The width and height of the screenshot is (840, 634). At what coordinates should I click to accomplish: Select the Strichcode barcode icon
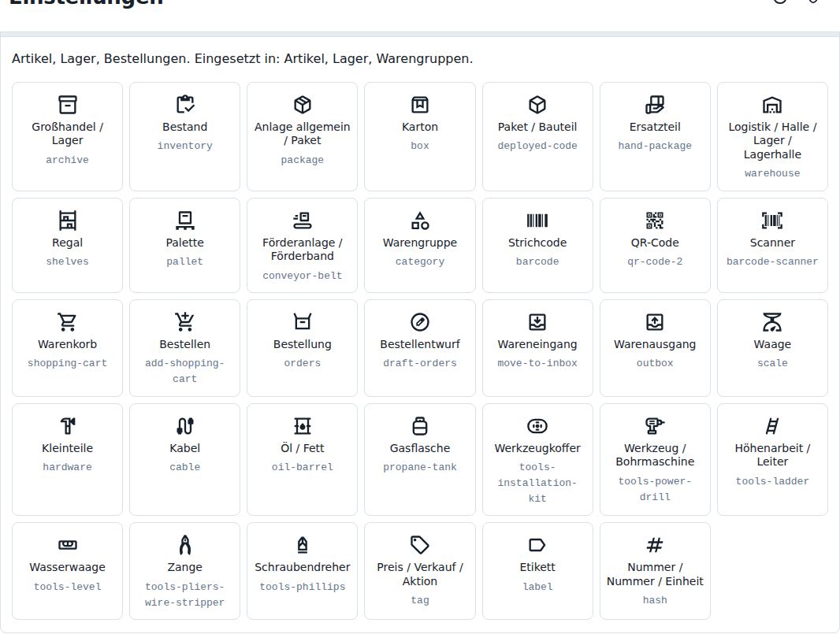point(537,220)
